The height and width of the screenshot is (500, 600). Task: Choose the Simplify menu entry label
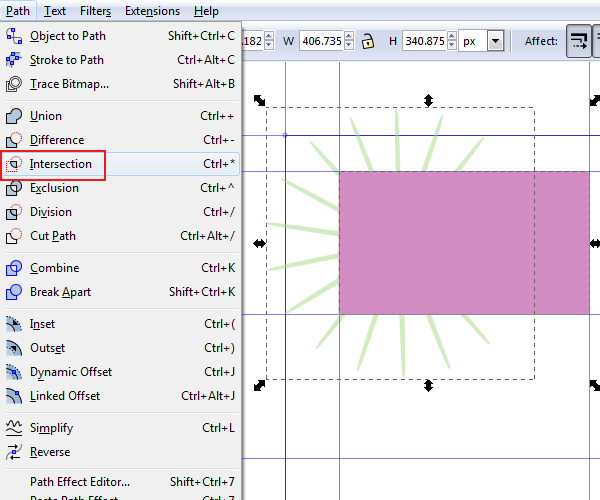[x=51, y=428]
